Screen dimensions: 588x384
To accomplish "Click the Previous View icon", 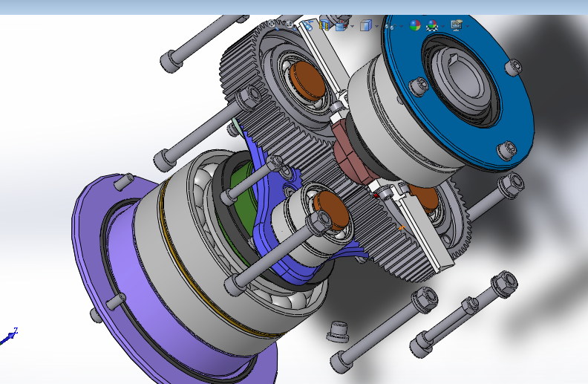I will (x=307, y=25).
